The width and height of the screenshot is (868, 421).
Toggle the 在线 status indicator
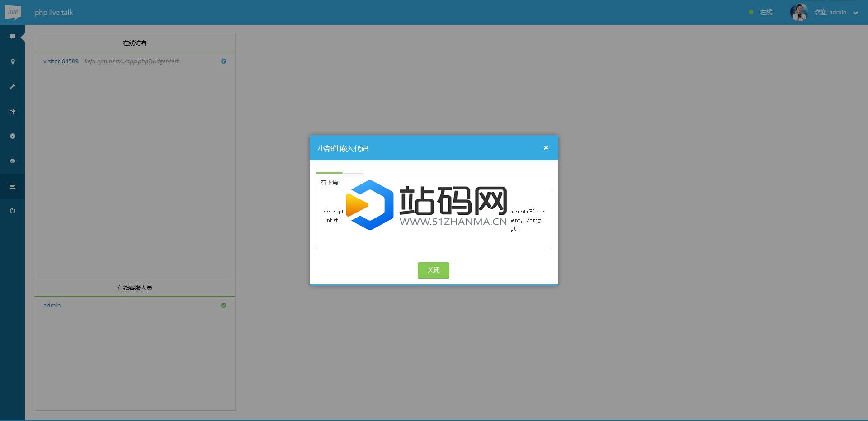[x=761, y=12]
